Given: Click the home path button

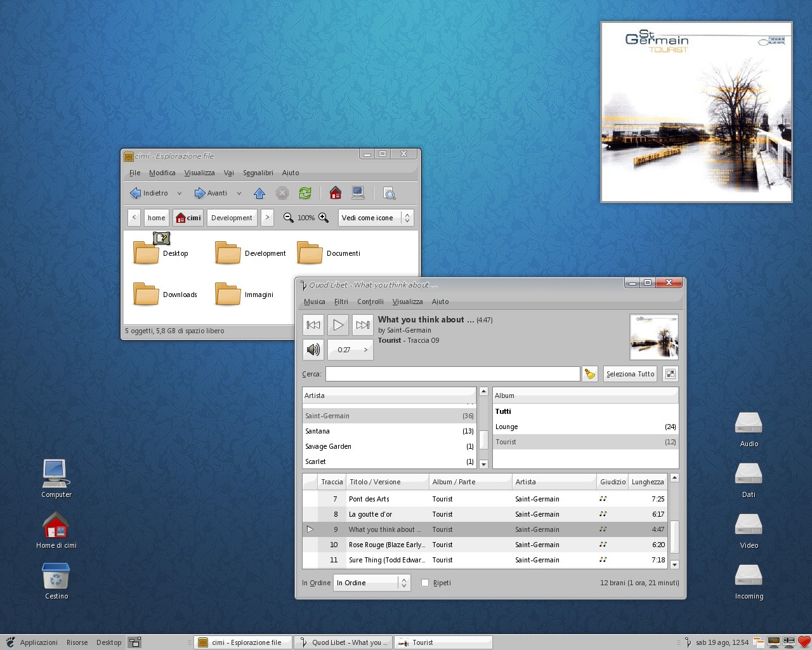Looking at the screenshot, I should [x=157, y=218].
